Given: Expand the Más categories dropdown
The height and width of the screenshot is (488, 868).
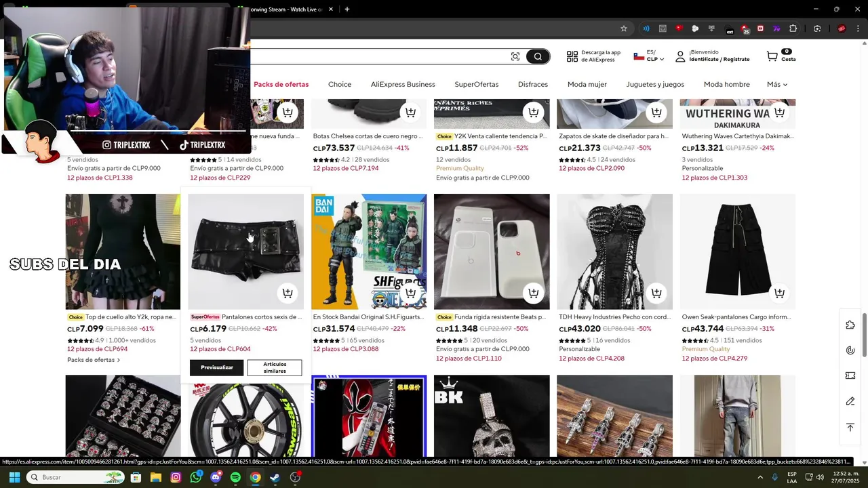Looking at the screenshot, I should 777,84.
